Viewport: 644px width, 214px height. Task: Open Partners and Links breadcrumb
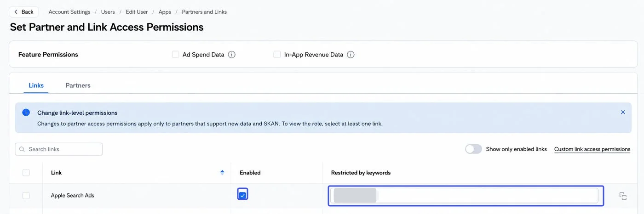tap(204, 12)
